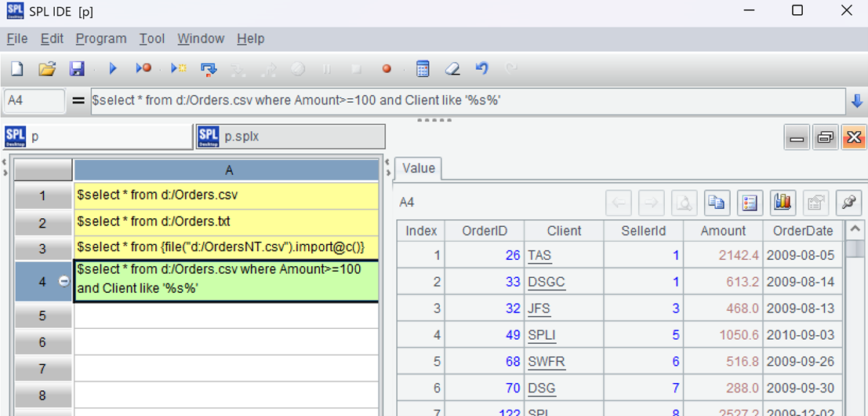Click the eraser clear icon
This screenshot has height=416, width=868.
(452, 69)
